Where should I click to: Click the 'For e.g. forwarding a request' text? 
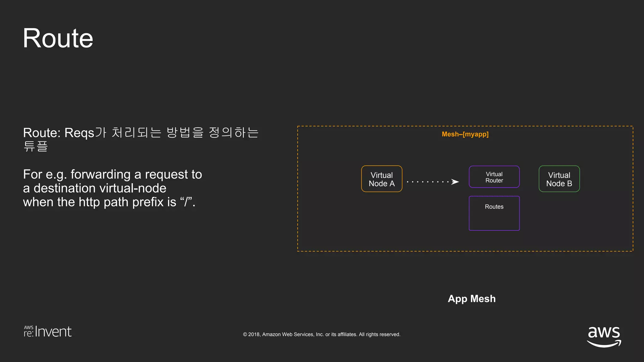pos(112,174)
